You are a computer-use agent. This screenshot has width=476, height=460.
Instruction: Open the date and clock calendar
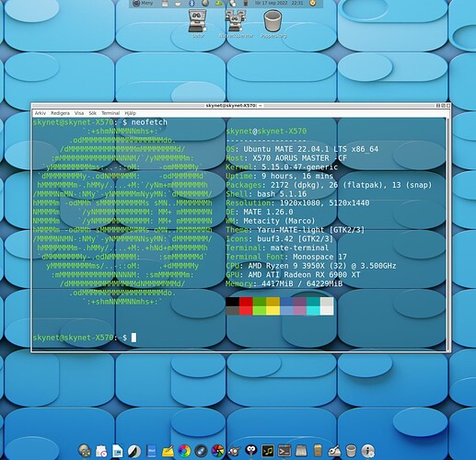pos(279,3)
